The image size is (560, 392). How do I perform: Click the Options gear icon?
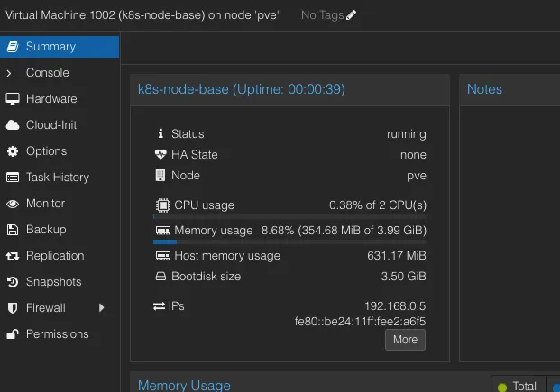click(13, 151)
